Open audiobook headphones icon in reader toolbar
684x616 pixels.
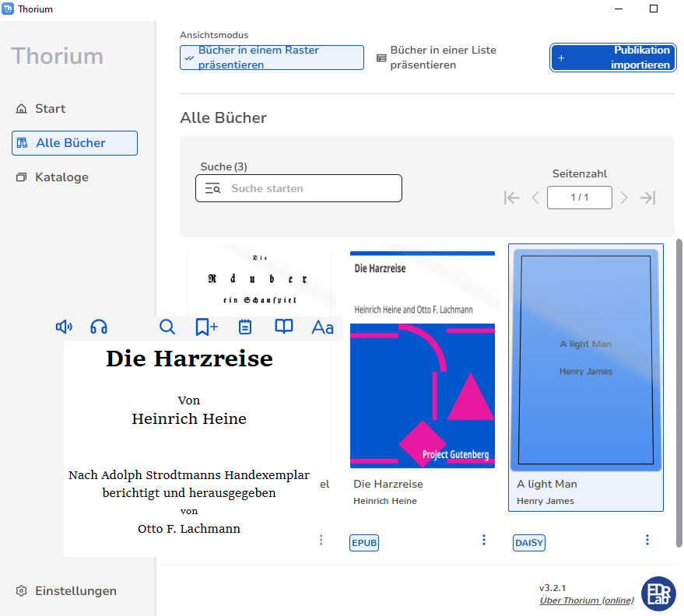click(99, 327)
